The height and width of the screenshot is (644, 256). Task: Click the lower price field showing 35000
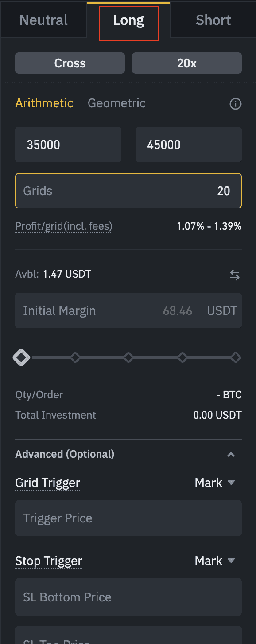point(68,145)
